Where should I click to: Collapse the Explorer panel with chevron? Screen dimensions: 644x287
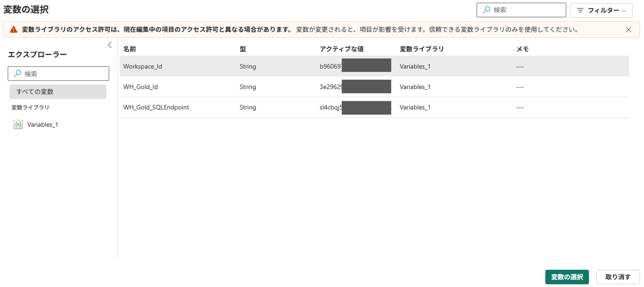[x=110, y=45]
